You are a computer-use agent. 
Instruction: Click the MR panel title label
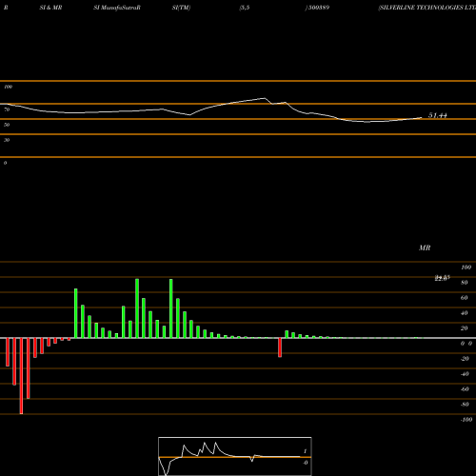[425, 248]
